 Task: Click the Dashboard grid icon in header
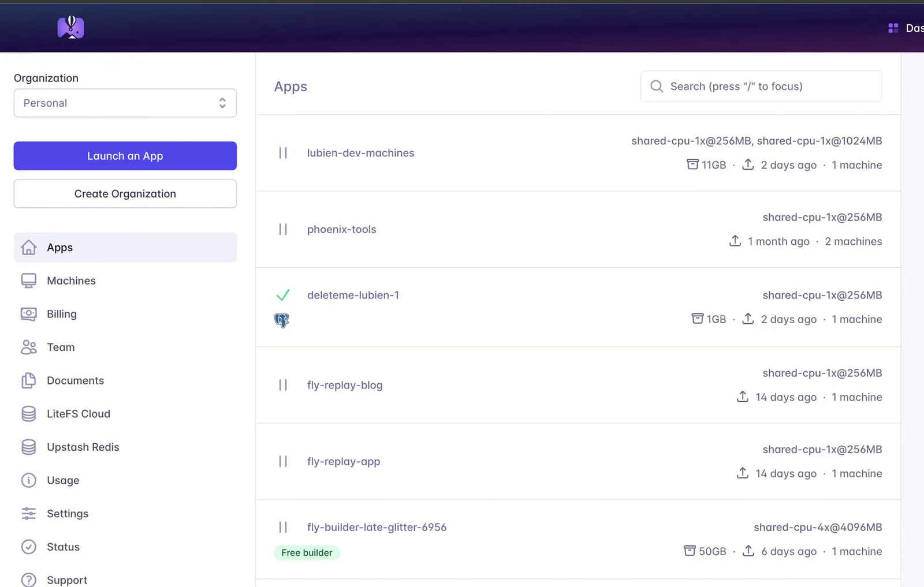tap(893, 28)
